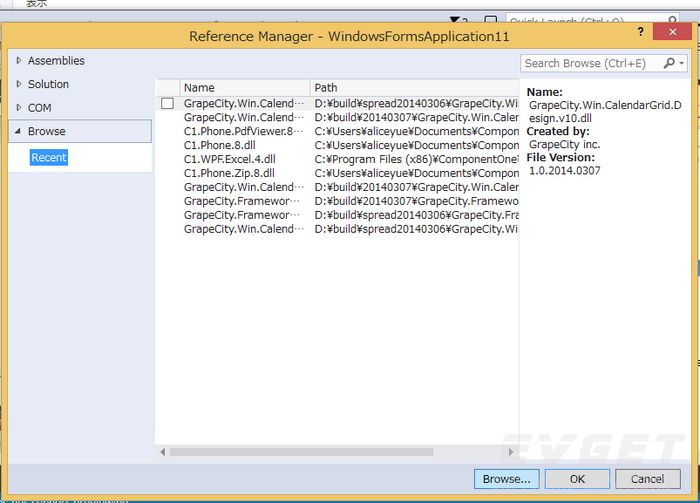The image size is (700, 503).
Task: Expand the Assemblies category arrow
Action: pyautogui.click(x=18, y=60)
